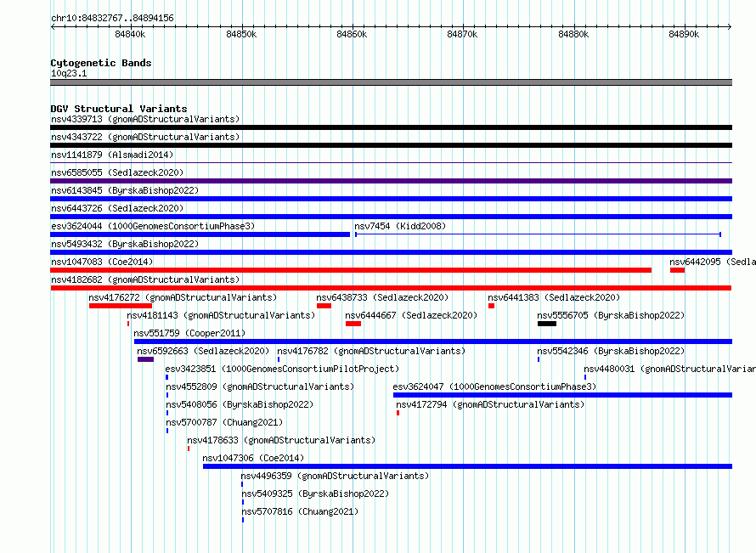This screenshot has height=553, width=756.
Task: Open the nsv7454 (Kidd2008) label
Action: [400, 226]
